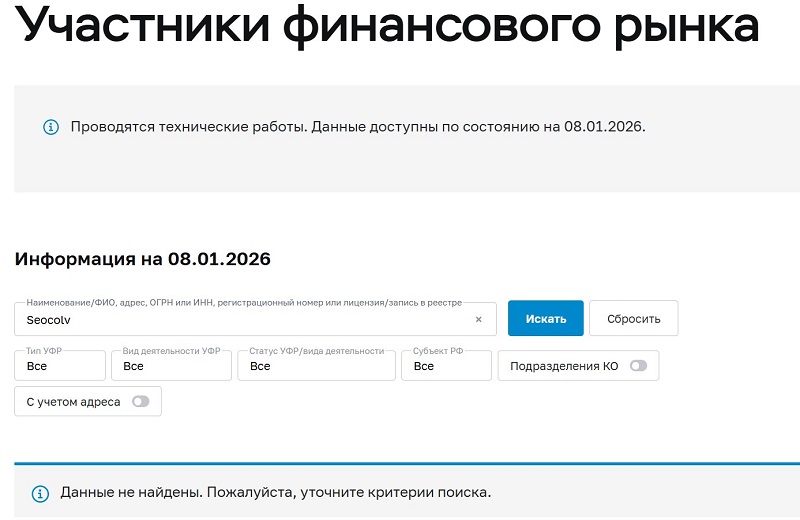This screenshot has height=520, width=800.
Task: Click the 'Подразделения КО' label text
Action: (564, 366)
